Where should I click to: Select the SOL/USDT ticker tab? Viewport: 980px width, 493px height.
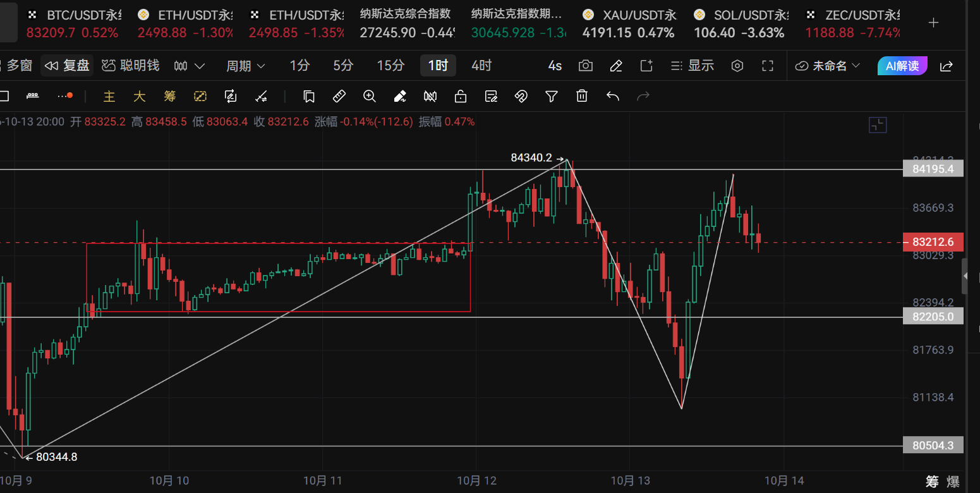click(x=741, y=23)
